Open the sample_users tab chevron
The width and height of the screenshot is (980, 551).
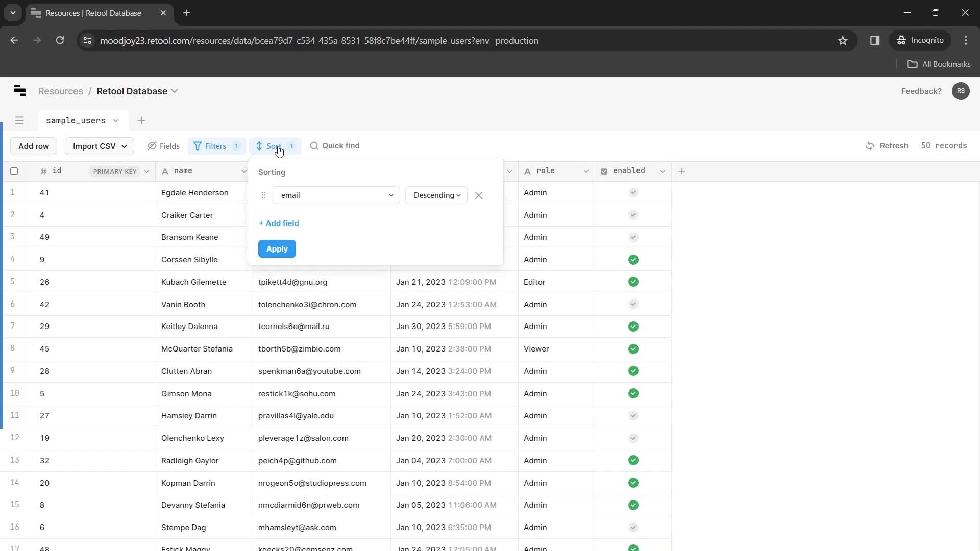point(116,121)
